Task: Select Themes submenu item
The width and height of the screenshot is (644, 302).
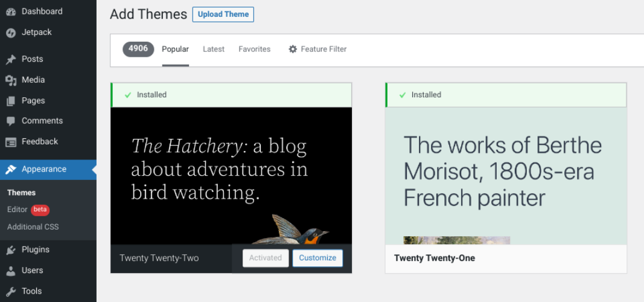Action: pos(21,193)
